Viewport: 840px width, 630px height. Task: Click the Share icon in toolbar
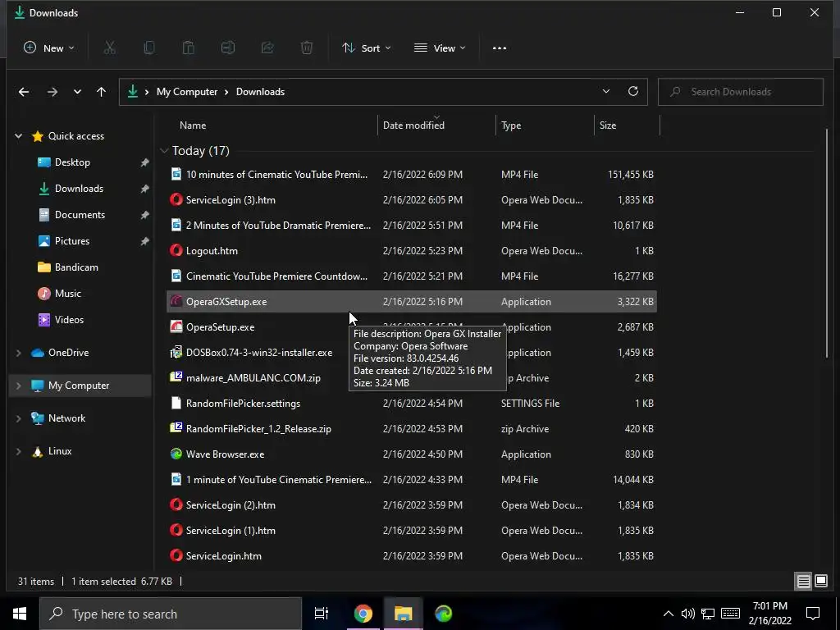[267, 48]
